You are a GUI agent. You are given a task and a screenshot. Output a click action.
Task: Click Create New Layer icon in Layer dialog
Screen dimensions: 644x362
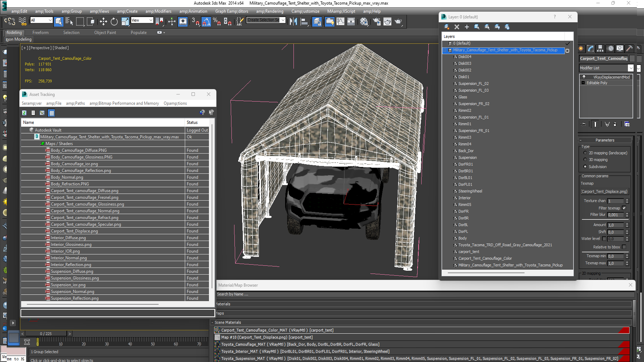[446, 27]
